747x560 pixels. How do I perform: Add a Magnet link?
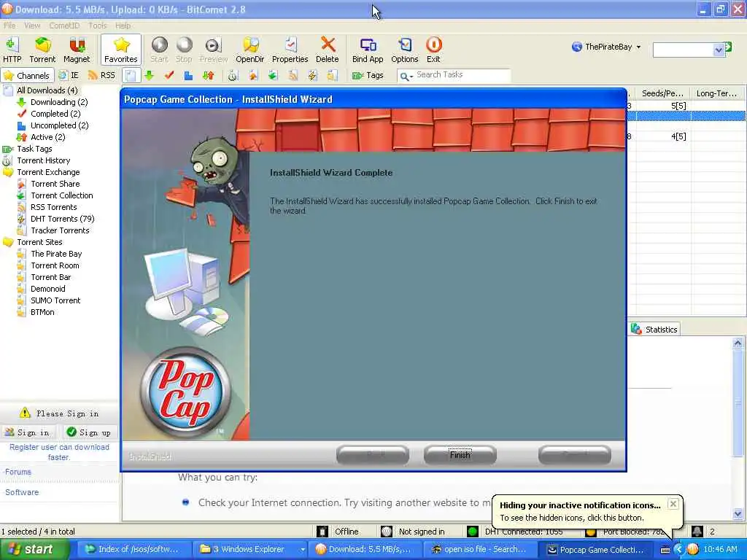coord(77,50)
